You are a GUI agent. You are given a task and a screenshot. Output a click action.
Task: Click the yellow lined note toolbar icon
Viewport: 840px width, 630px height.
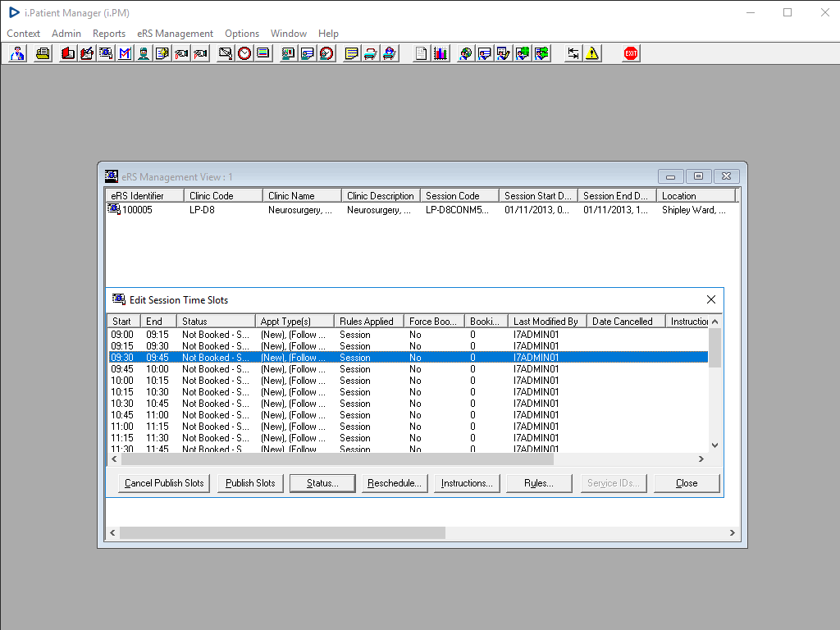tap(351, 53)
